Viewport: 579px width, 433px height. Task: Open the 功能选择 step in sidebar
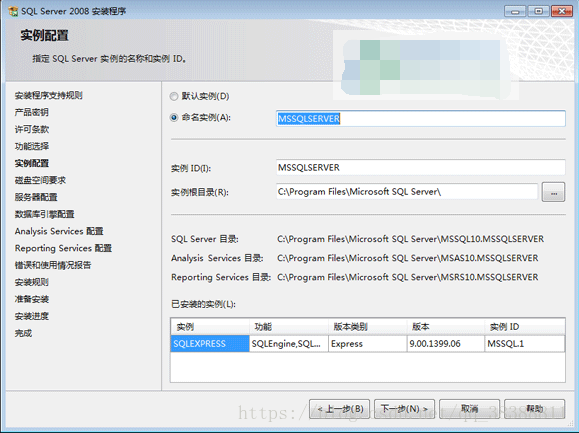click(32, 146)
